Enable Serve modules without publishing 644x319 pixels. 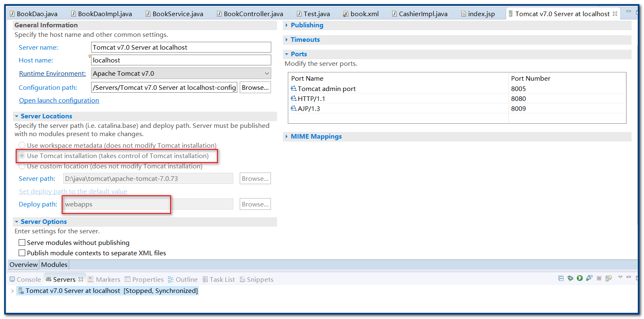click(22, 242)
